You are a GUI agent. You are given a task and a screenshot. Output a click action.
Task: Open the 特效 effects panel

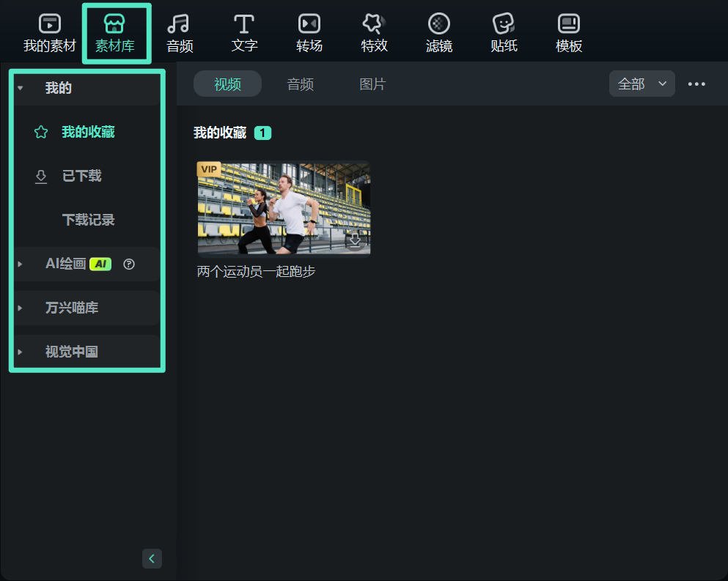(x=374, y=32)
